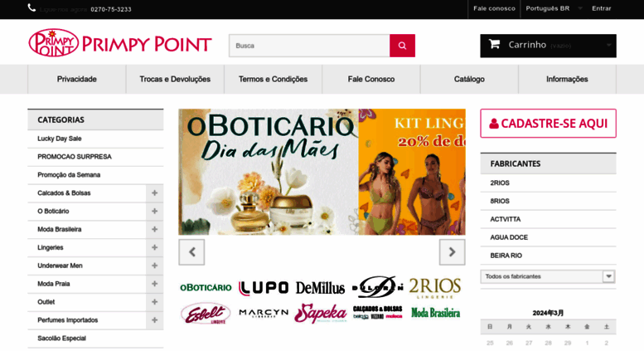Image resolution: width=644 pixels, height=351 pixels.
Task: Open the O Boticário Dia das Mães banner
Action: pos(269,172)
